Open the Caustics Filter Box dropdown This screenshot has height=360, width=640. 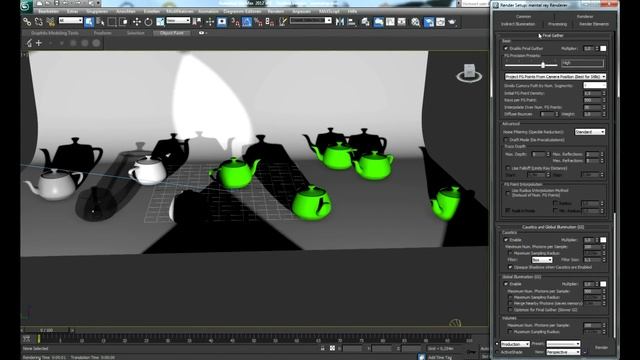[x=542, y=260]
